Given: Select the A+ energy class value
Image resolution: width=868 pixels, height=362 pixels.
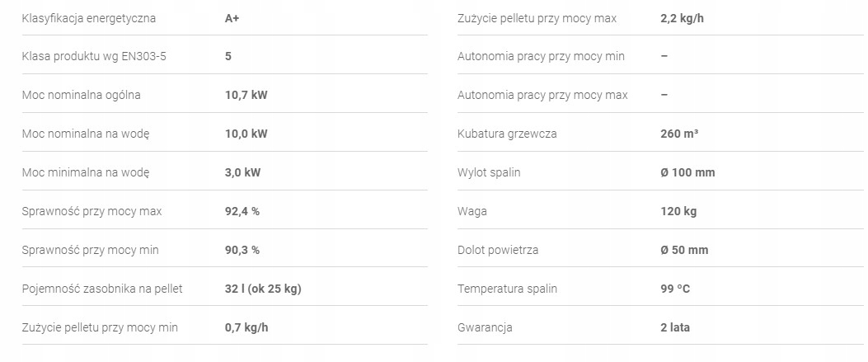Looking at the screenshot, I should pos(232,18).
